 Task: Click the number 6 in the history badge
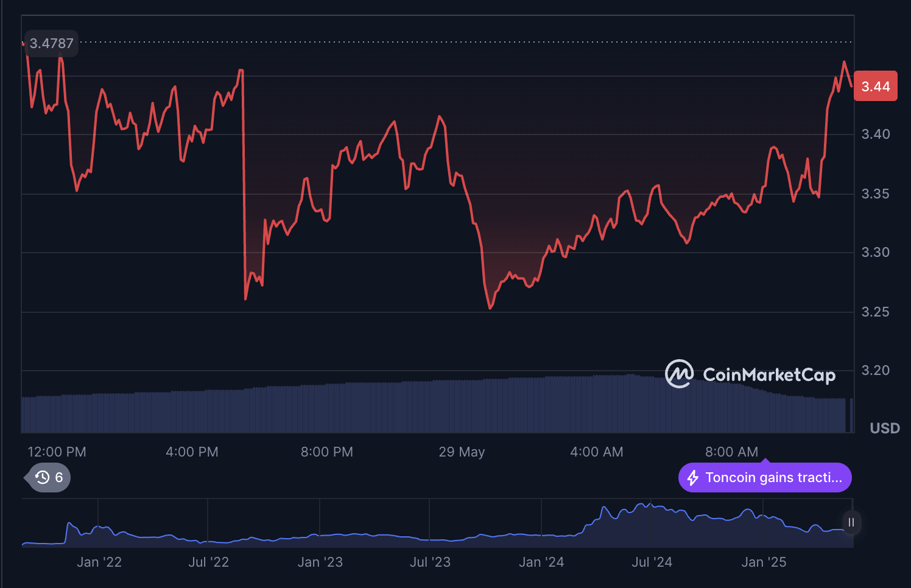pyautogui.click(x=59, y=477)
